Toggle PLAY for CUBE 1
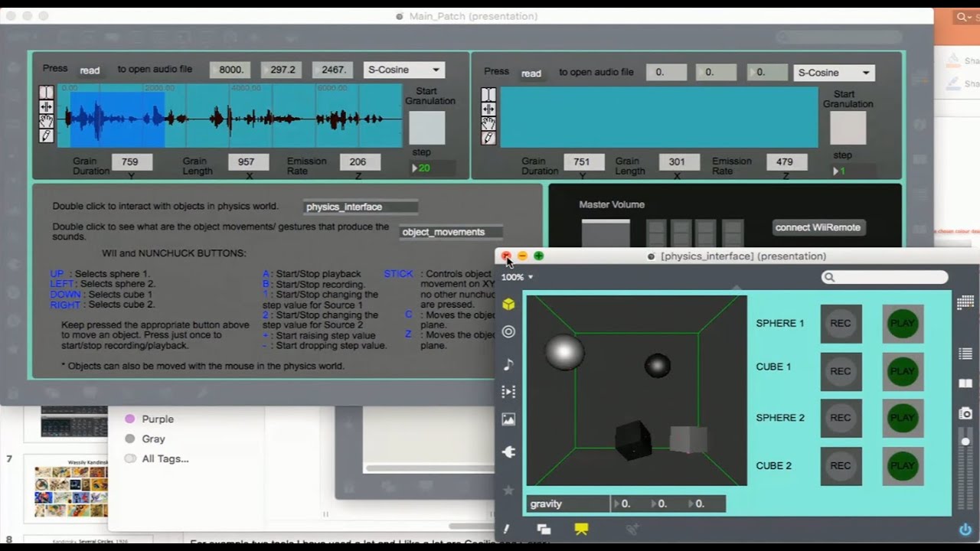This screenshot has height=551, width=980. (903, 371)
